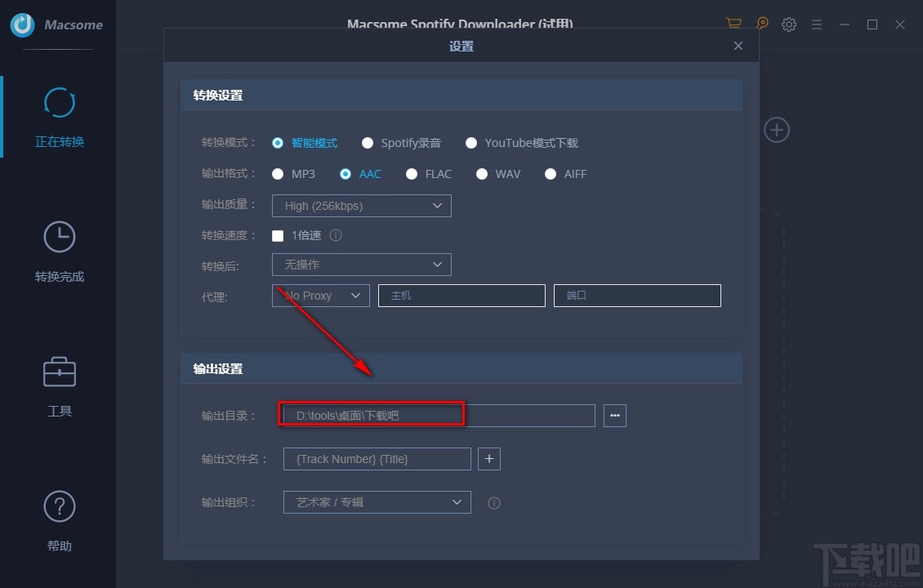The image size is (923, 588).
Task: Click the key registration icon
Action: tap(761, 24)
